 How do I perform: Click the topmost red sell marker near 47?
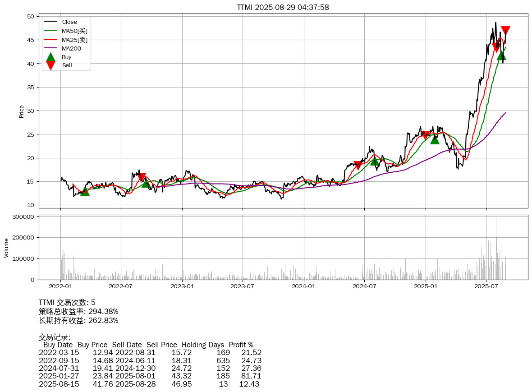505,31
